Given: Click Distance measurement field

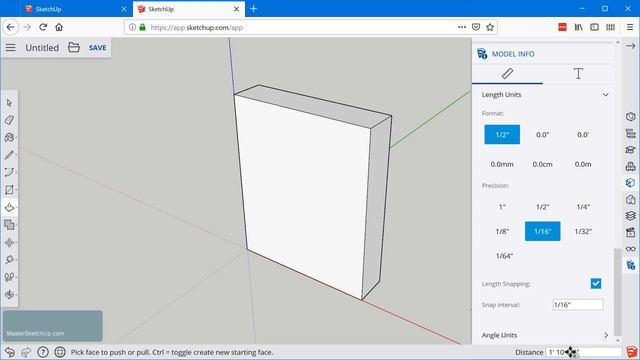Looking at the screenshot, I should point(584,352).
